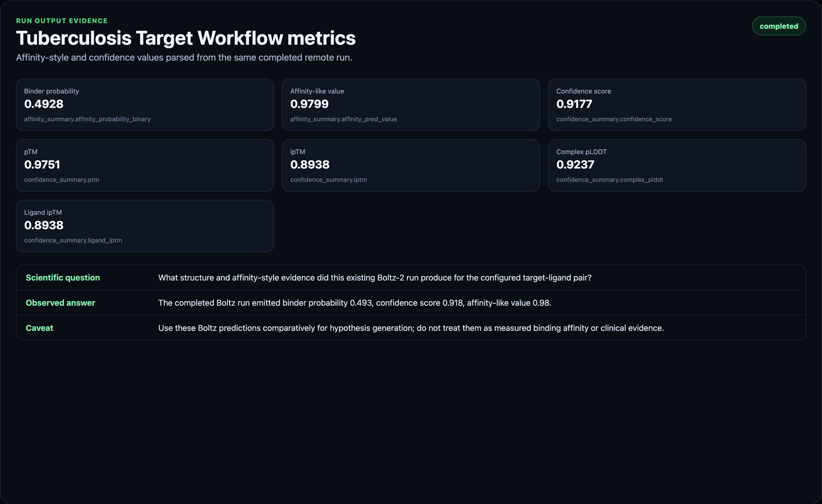Click confidence_summary.iptm source path
This screenshot has width=822, height=504.
coord(328,180)
